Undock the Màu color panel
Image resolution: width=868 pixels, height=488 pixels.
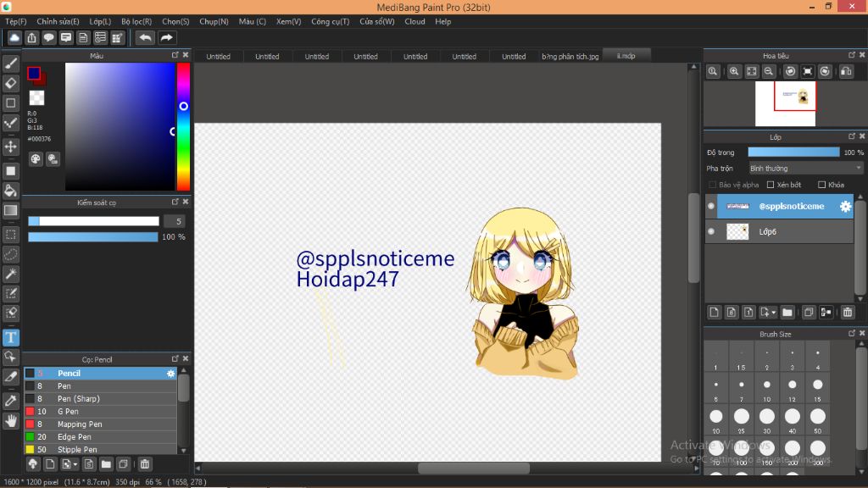175,55
